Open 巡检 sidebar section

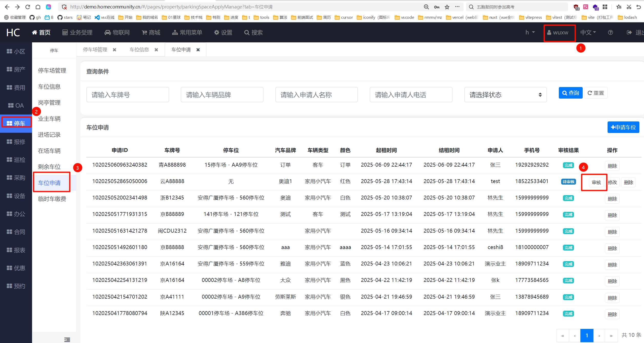(16, 160)
